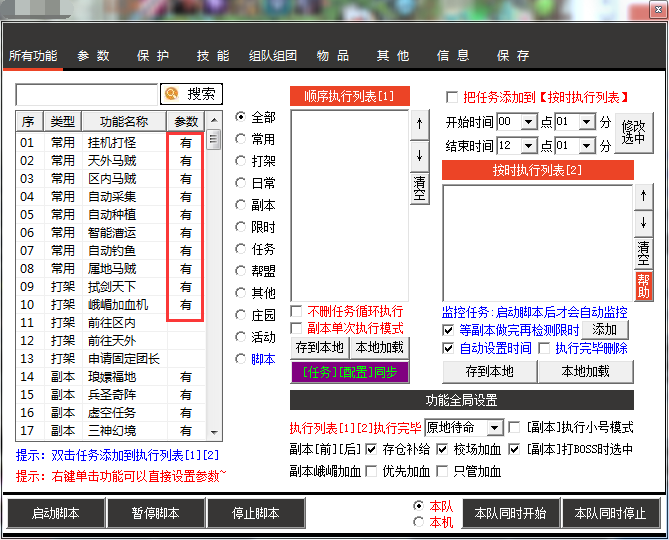The image size is (669, 540).
Task: Select the 所有功能 tab
Action: pyautogui.click(x=33, y=56)
